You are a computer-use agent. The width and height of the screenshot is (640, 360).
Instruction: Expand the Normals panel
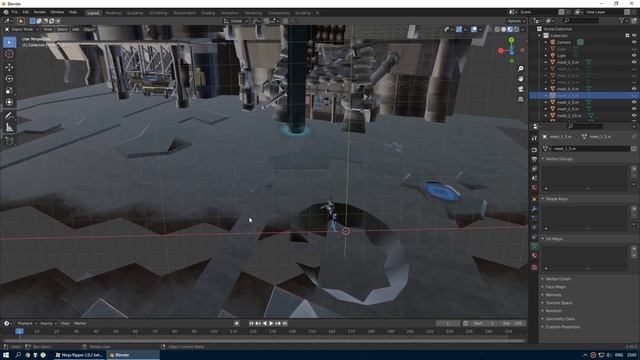pos(553,295)
